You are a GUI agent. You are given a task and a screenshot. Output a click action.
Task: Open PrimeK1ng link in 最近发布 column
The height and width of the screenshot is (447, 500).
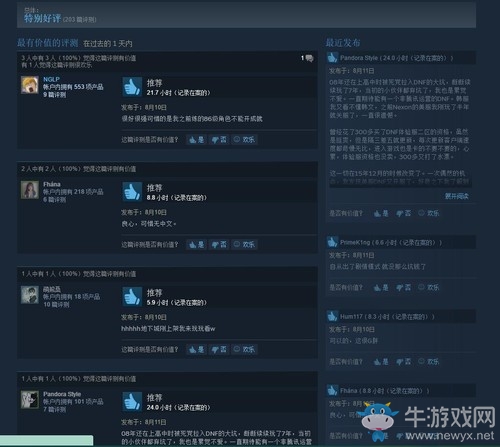point(355,242)
